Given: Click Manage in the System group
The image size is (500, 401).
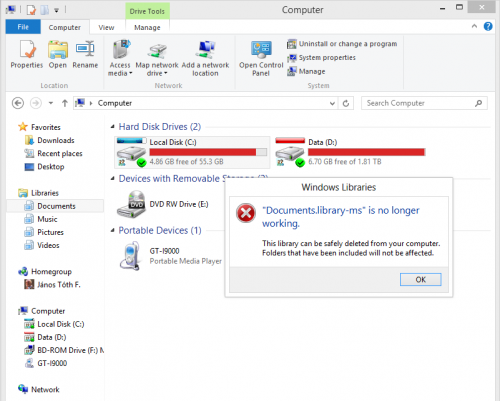Looking at the screenshot, I should pos(306,71).
